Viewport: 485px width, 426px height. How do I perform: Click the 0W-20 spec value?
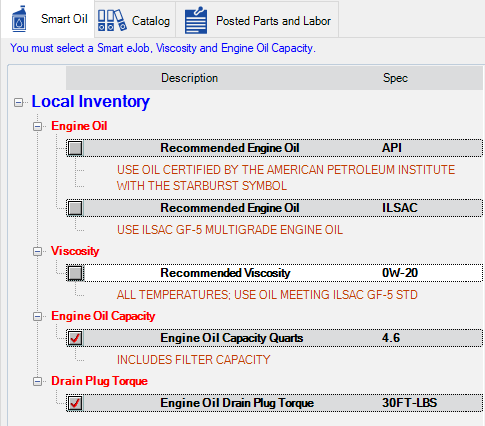click(400, 273)
